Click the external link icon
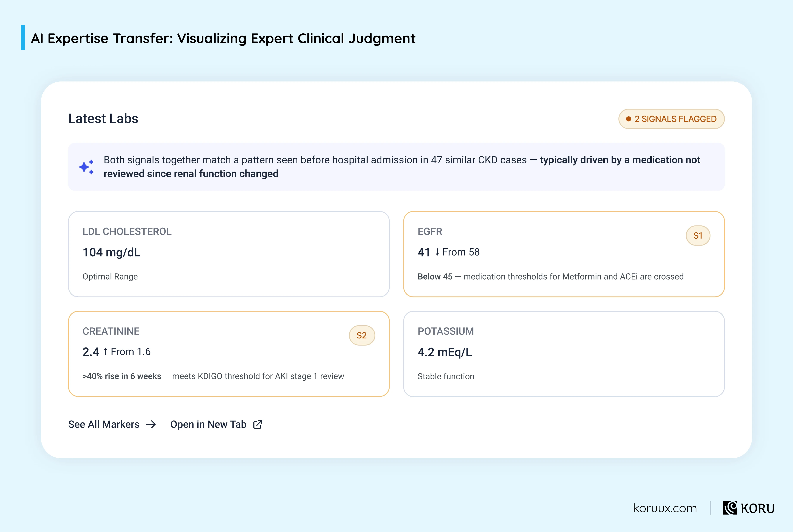The image size is (793, 532). (x=258, y=424)
